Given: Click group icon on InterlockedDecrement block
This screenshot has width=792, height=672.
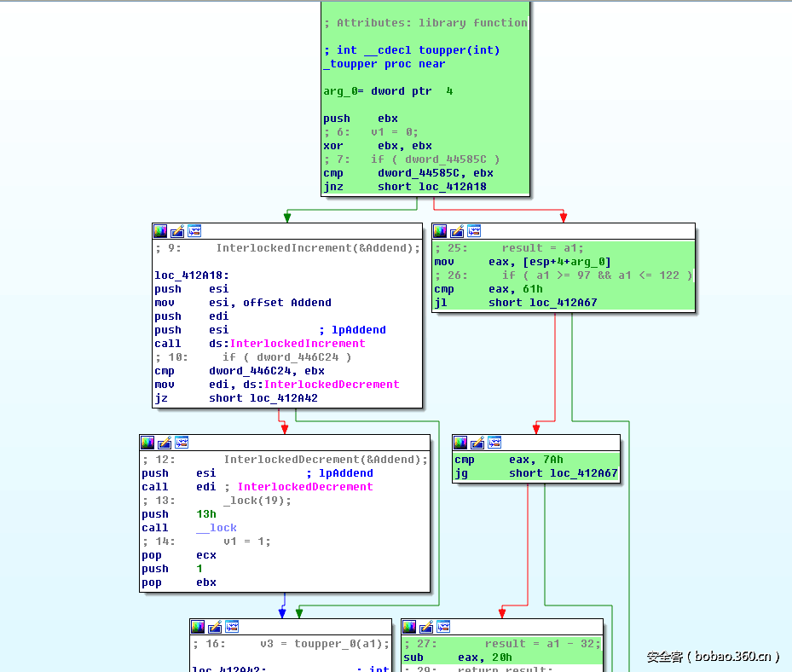Looking at the screenshot, I should coord(182,443).
